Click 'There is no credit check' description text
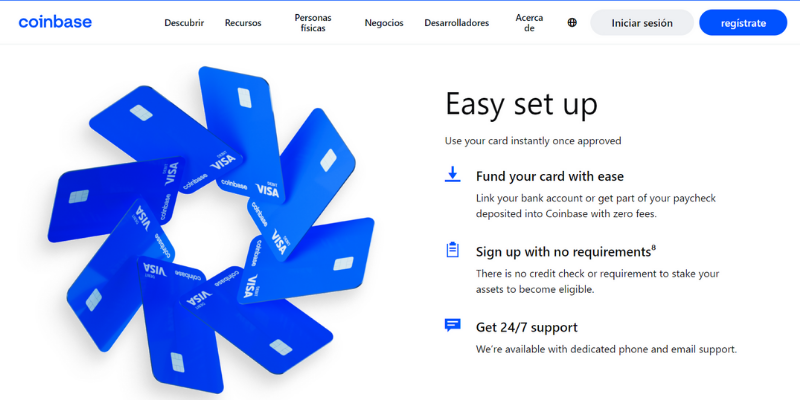Viewport: 800px width, 400px height. [597, 282]
